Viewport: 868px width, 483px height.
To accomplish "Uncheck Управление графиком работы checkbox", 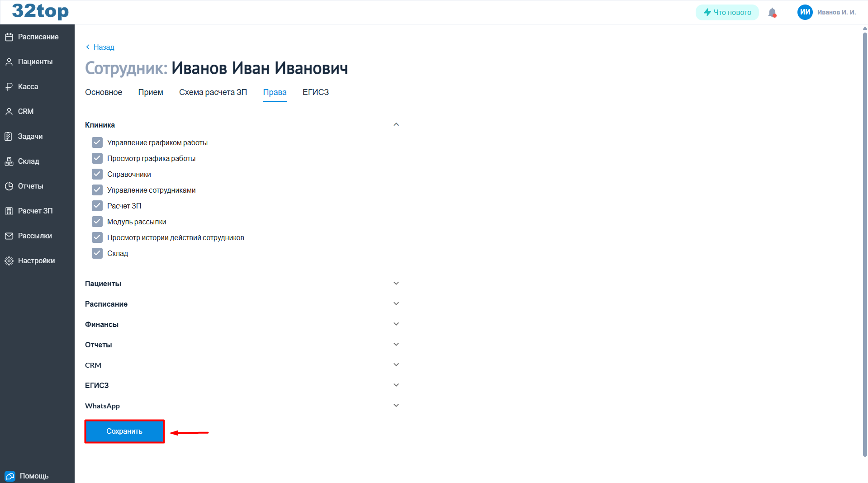I will [97, 143].
